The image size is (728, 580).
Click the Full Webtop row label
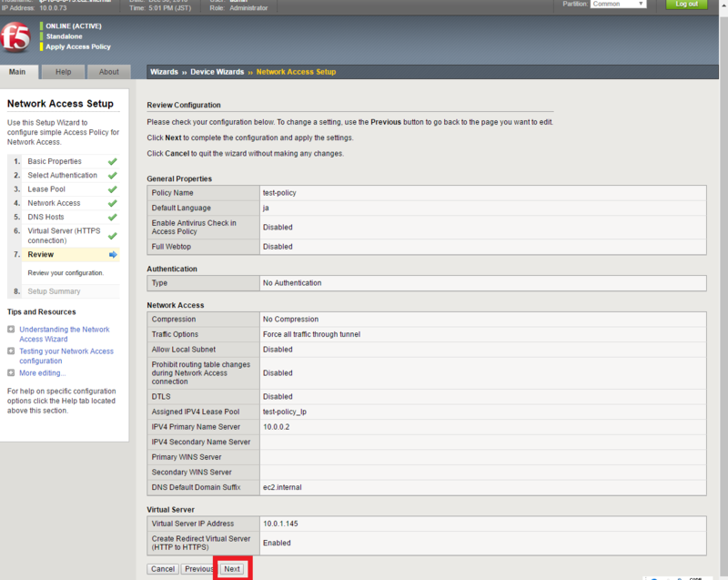(171, 247)
